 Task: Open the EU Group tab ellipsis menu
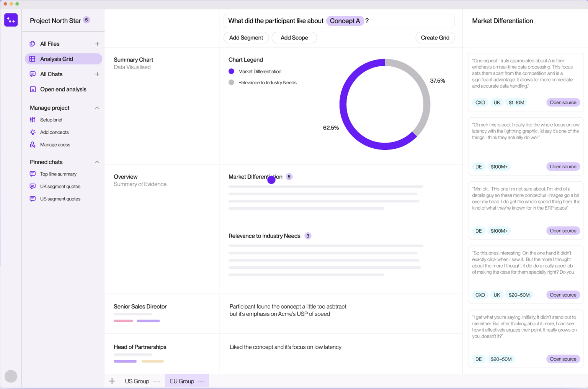pyautogui.click(x=201, y=381)
